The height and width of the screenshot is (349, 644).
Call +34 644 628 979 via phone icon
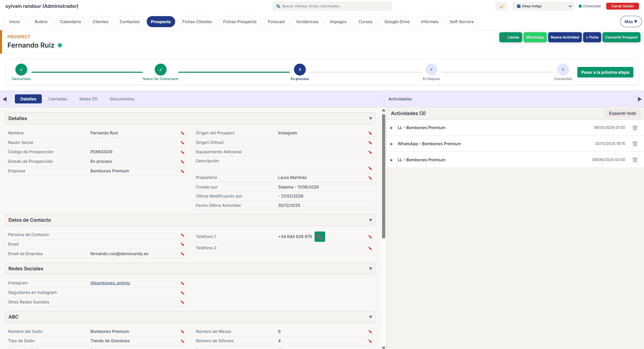point(320,237)
